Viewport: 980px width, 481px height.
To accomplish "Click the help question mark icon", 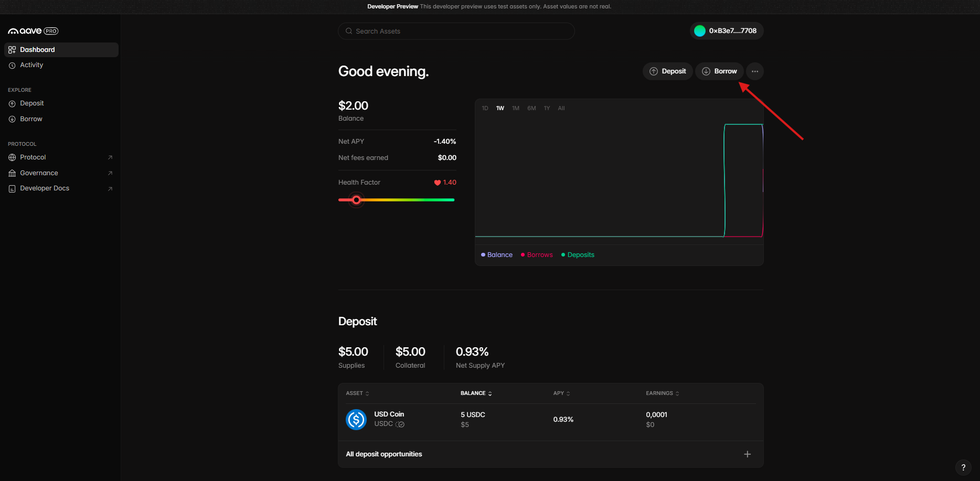I will [963, 467].
